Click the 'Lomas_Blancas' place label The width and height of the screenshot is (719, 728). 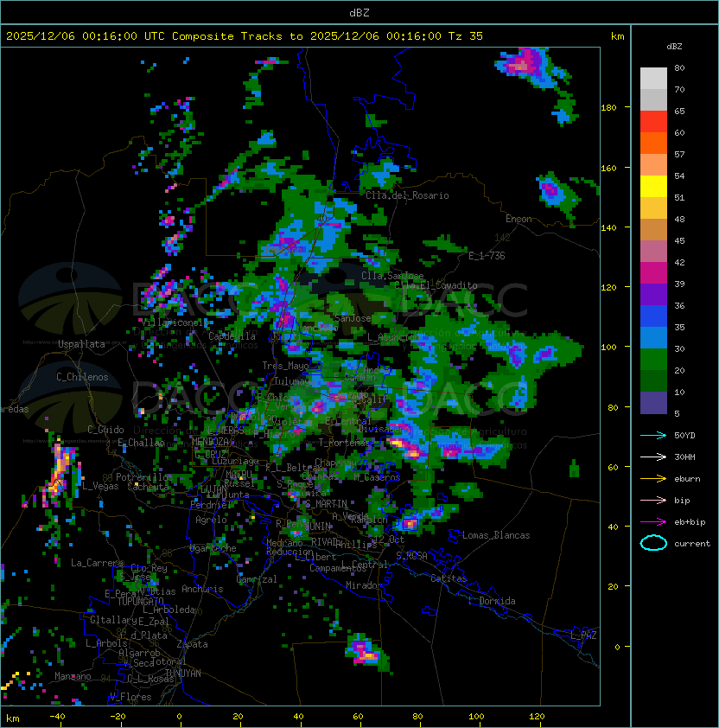(496, 535)
